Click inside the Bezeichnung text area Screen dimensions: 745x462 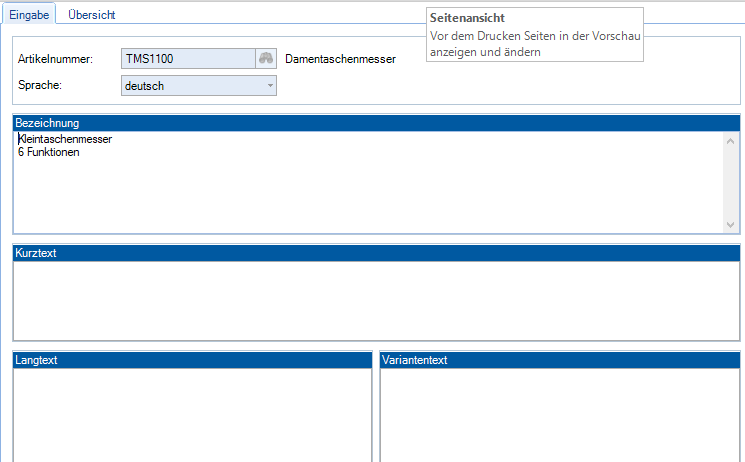[x=368, y=195]
